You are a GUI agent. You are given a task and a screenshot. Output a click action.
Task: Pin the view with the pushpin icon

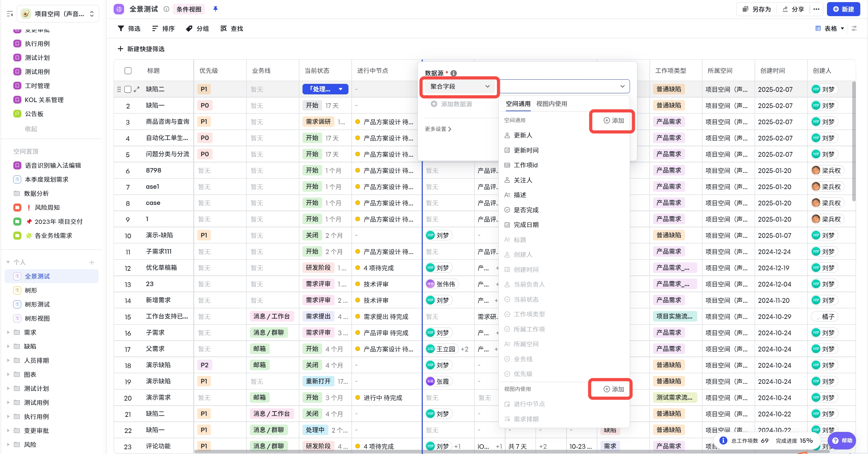[216, 9]
